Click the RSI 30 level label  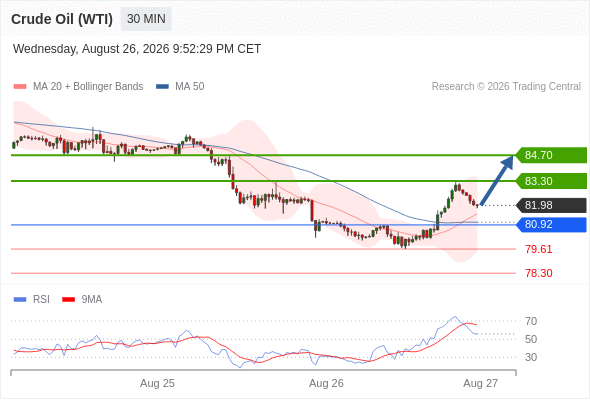531,357
